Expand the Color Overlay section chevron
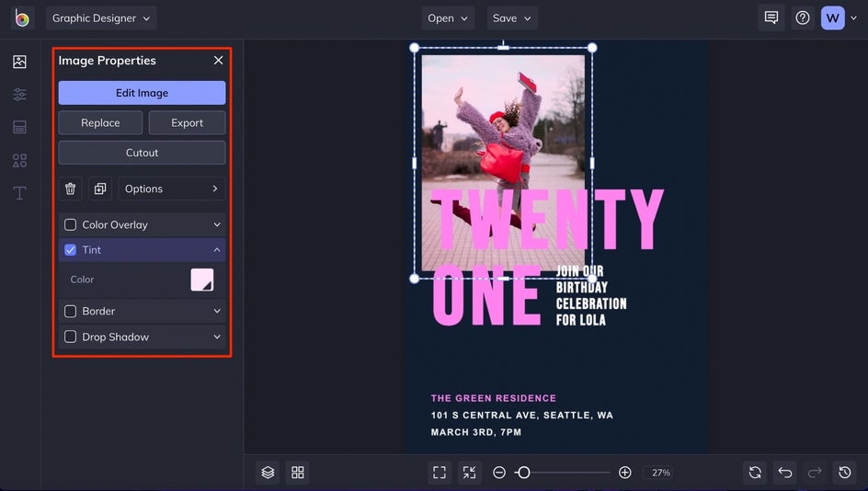This screenshot has width=868, height=491. pos(217,224)
